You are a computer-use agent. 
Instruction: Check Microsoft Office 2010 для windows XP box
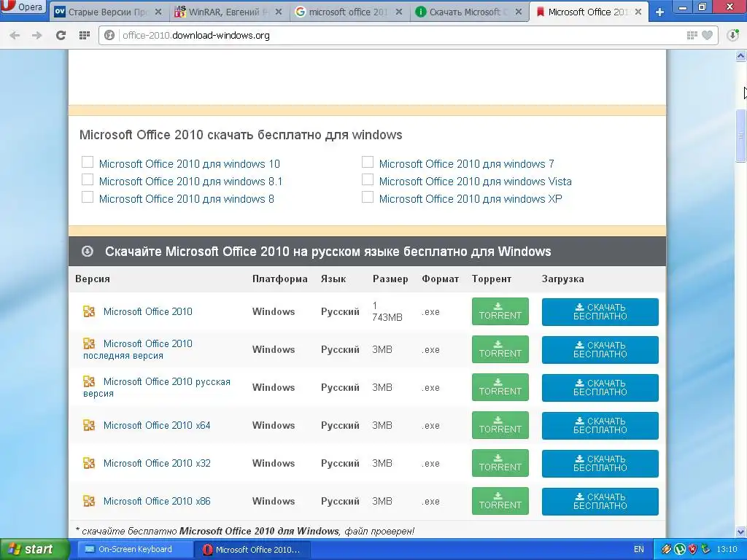tap(368, 197)
